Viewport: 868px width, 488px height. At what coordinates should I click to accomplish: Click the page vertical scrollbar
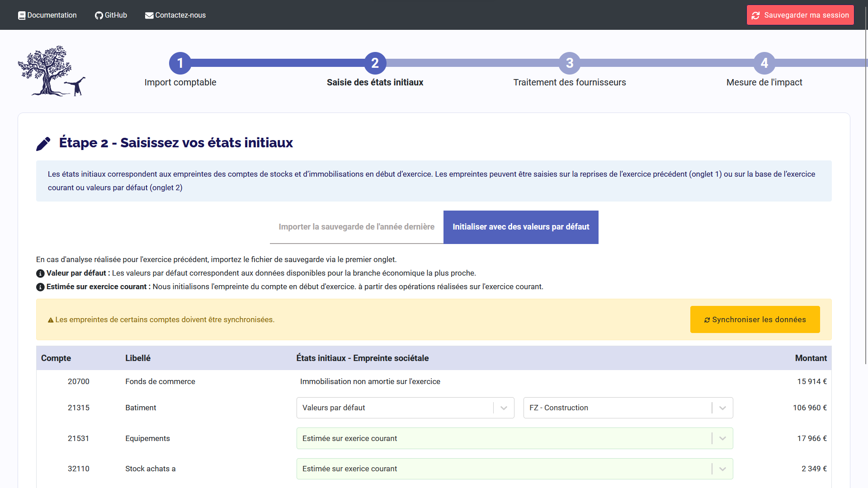click(x=865, y=185)
